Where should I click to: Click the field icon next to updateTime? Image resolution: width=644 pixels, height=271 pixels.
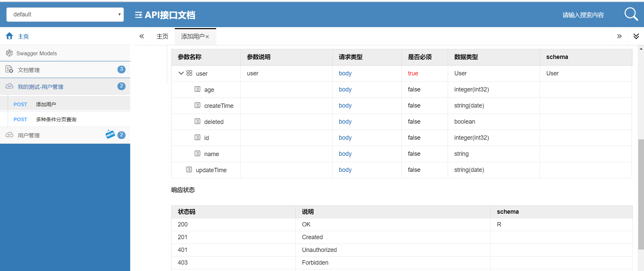[x=189, y=170]
